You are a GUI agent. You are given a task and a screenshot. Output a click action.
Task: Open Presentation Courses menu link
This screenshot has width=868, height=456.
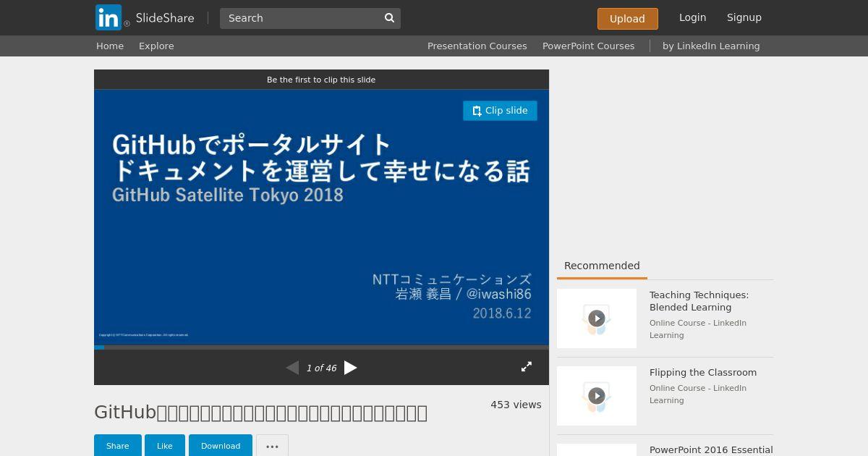click(477, 46)
